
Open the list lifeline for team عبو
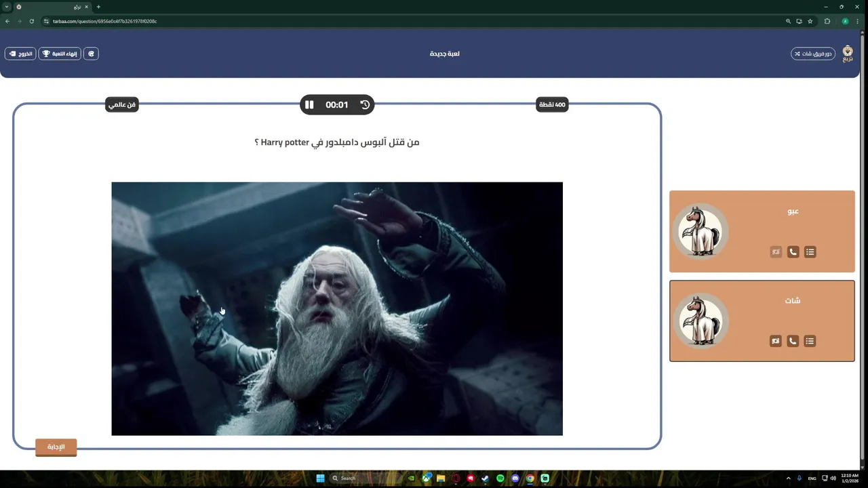coord(810,252)
